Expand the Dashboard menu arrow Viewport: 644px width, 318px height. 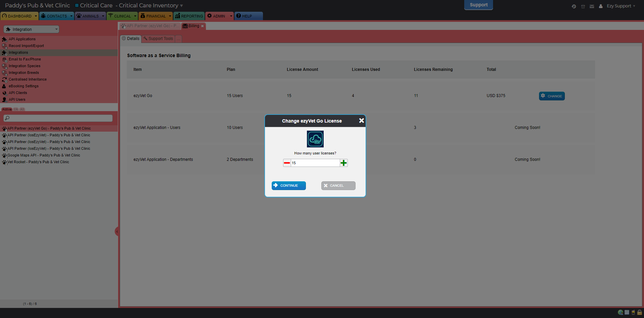pos(36,16)
